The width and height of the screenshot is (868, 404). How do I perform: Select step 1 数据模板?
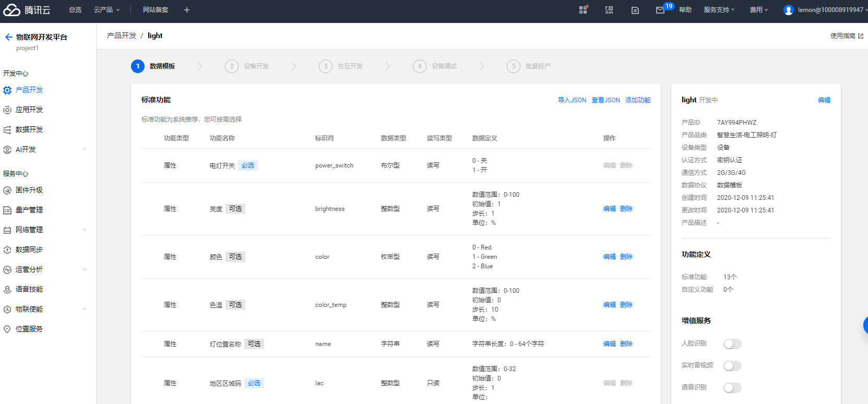(153, 66)
